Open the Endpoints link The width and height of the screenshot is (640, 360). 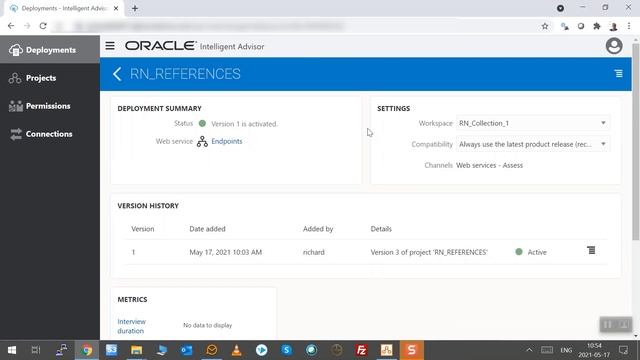(x=227, y=141)
